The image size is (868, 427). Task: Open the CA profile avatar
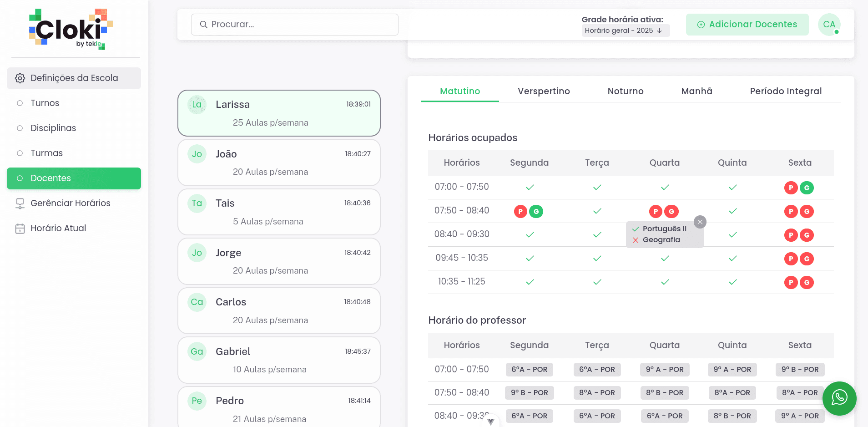[829, 25]
